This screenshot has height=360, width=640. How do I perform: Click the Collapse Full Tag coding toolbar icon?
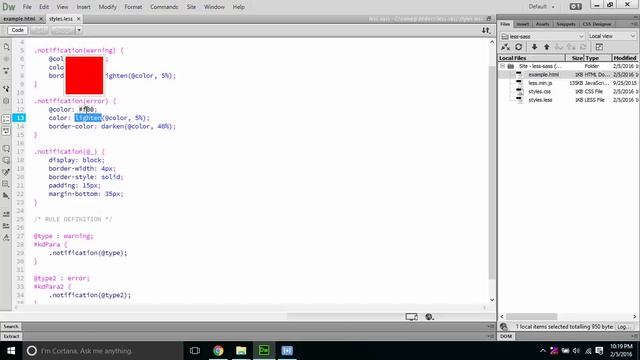pos(6,71)
